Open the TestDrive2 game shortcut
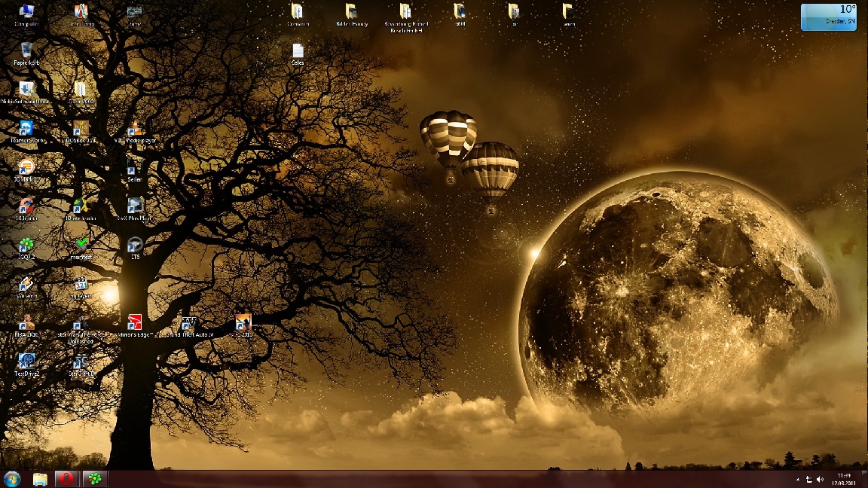 point(26,362)
